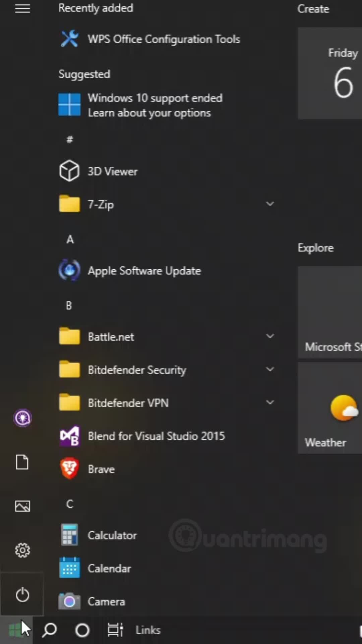Open the Friday 6 calendar tile
This screenshot has width=362, height=644.
tap(330, 73)
